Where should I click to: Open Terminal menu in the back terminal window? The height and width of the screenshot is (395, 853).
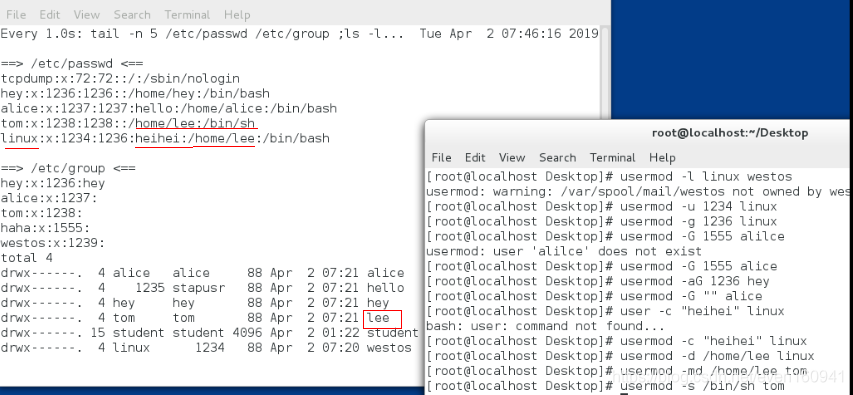point(187,15)
